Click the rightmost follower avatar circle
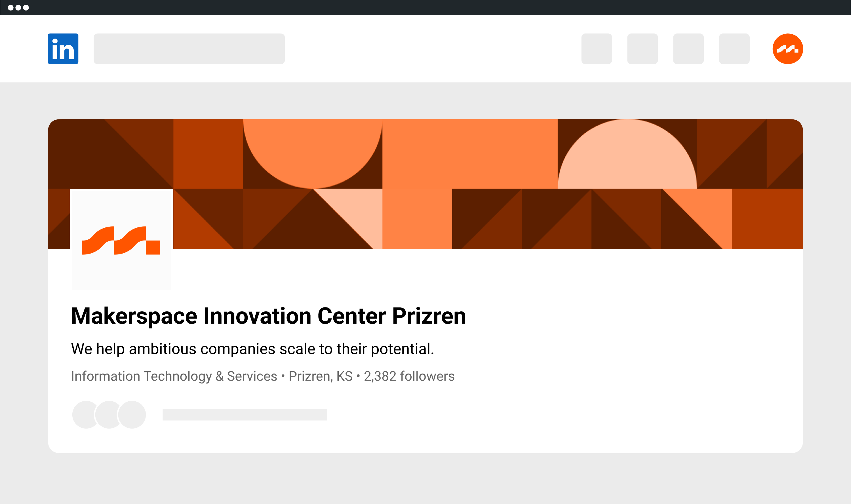851x504 pixels. point(132,415)
